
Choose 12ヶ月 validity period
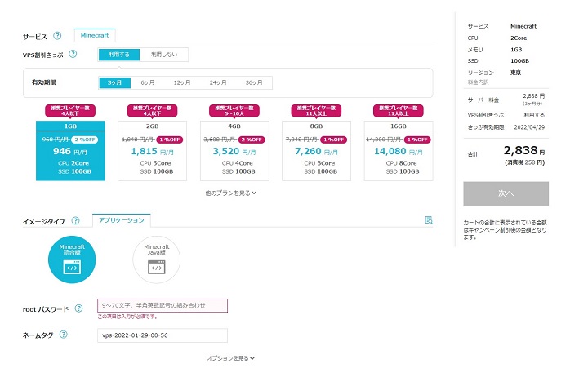coord(182,82)
